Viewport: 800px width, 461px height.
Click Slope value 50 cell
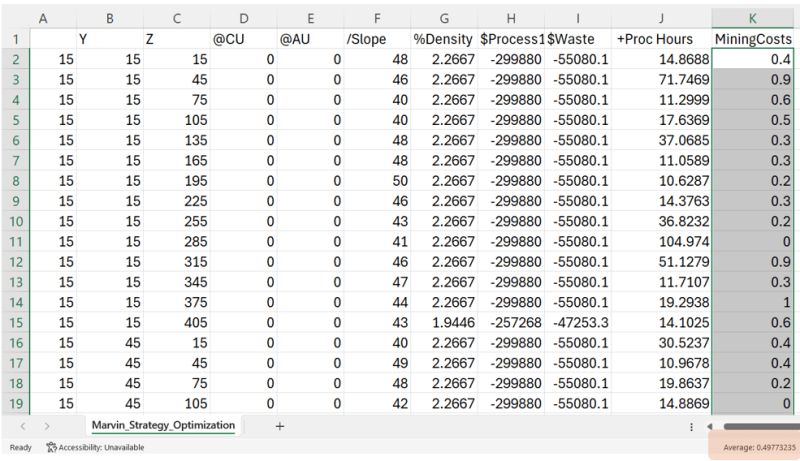point(378,181)
